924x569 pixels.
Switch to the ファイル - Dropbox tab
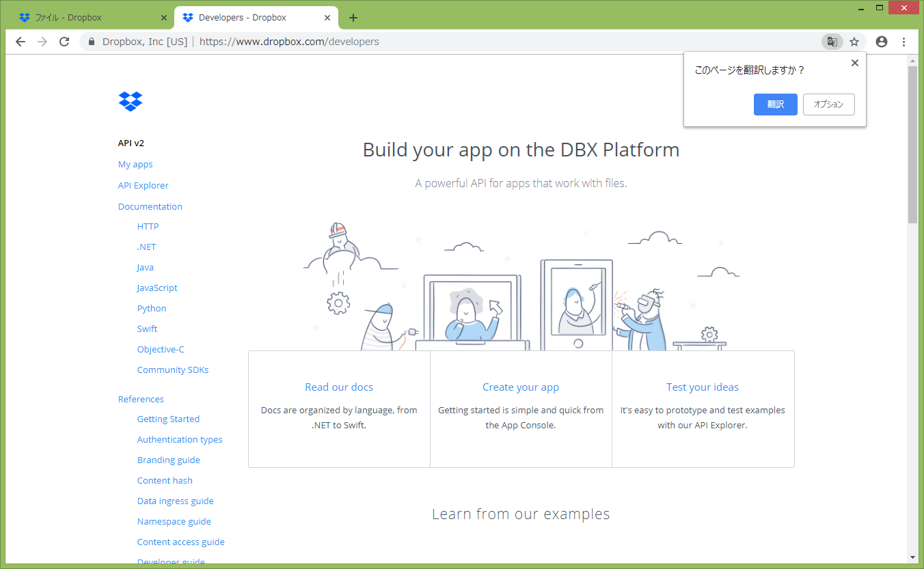point(92,18)
